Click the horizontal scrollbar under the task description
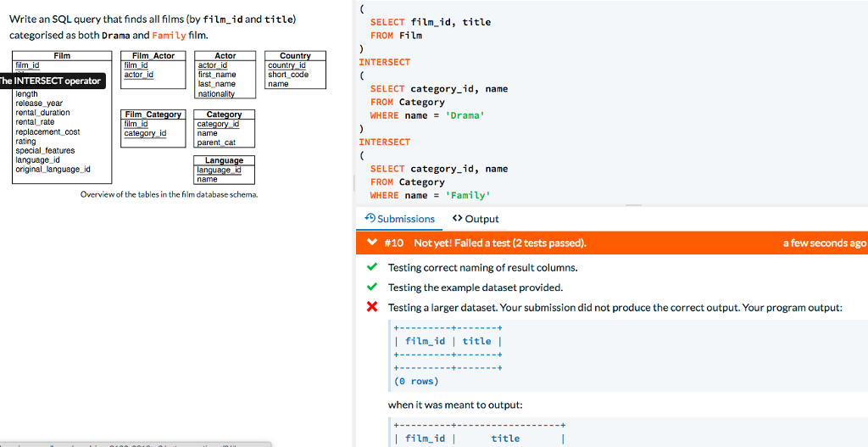868x447 pixels. (136, 444)
